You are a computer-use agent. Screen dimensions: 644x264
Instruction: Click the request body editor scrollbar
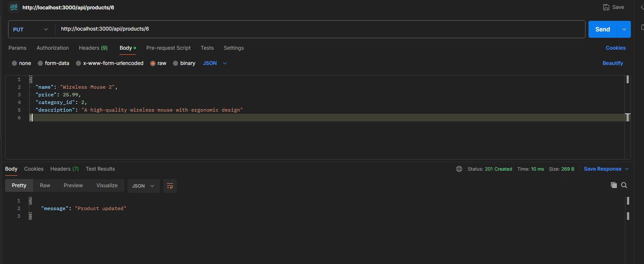point(627,117)
